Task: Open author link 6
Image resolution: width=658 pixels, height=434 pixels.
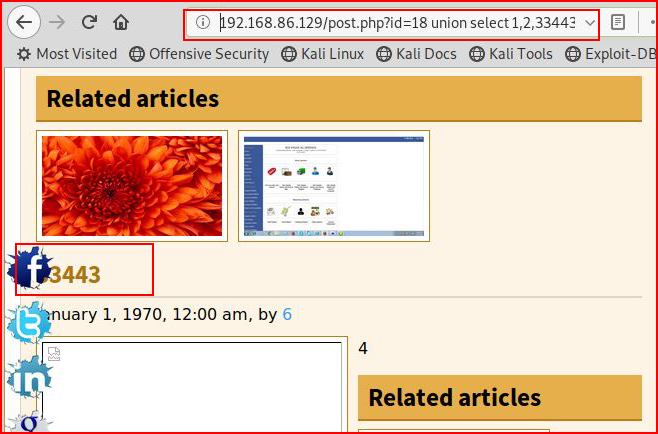Action: coord(287,314)
